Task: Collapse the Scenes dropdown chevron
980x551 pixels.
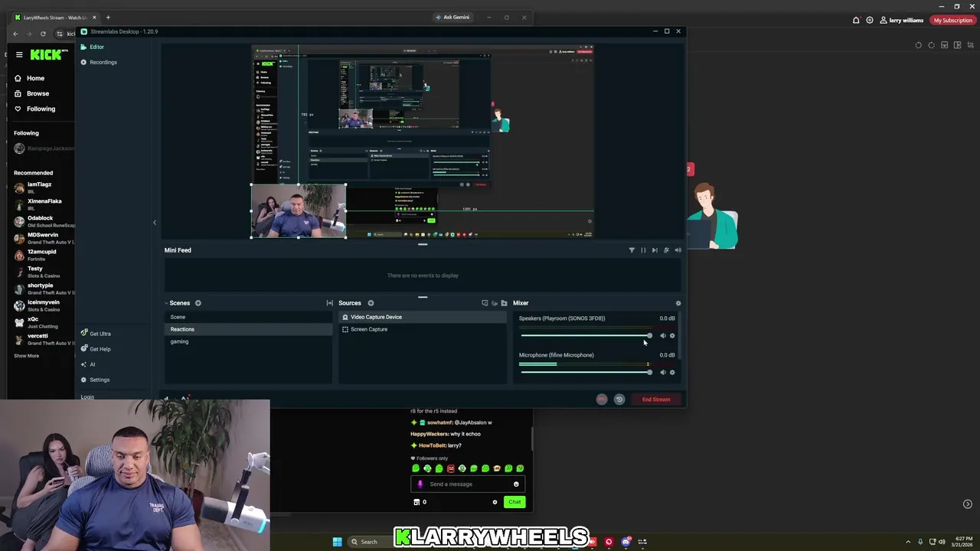Action: click(166, 303)
